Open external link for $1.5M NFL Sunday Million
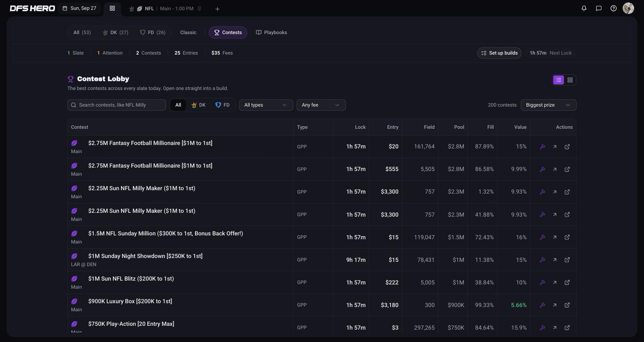Screen dimensions: 644x342 567,237
